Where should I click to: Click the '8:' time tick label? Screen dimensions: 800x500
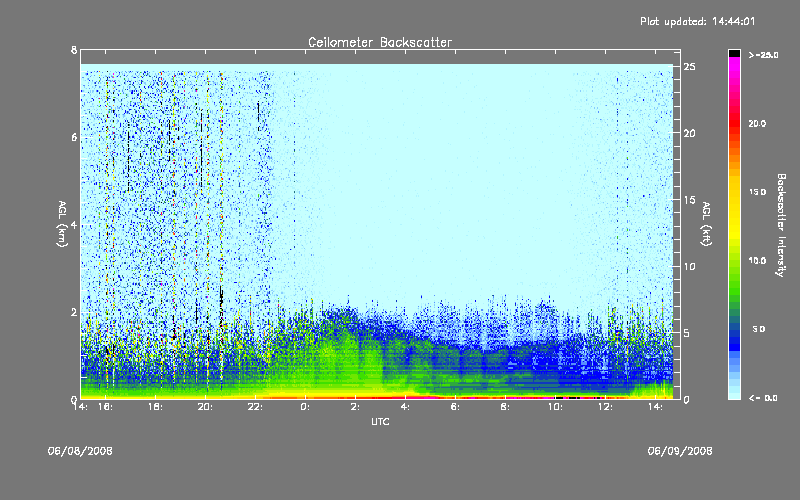click(x=505, y=407)
